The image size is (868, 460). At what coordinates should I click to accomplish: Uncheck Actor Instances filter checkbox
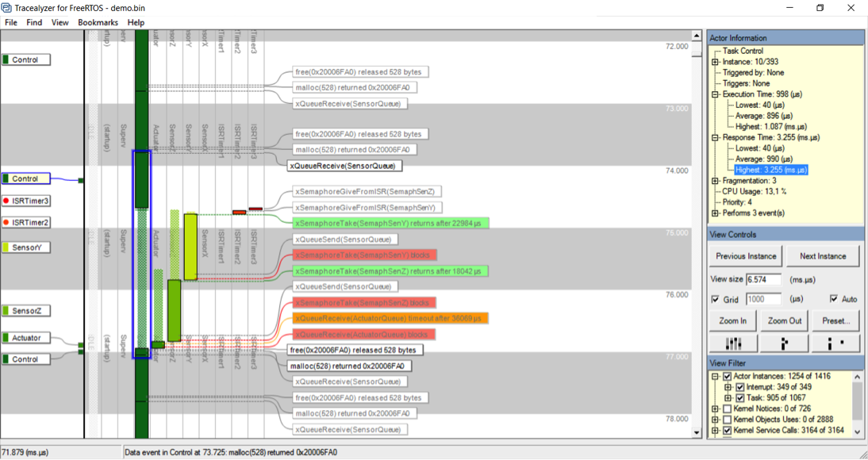[x=728, y=377]
